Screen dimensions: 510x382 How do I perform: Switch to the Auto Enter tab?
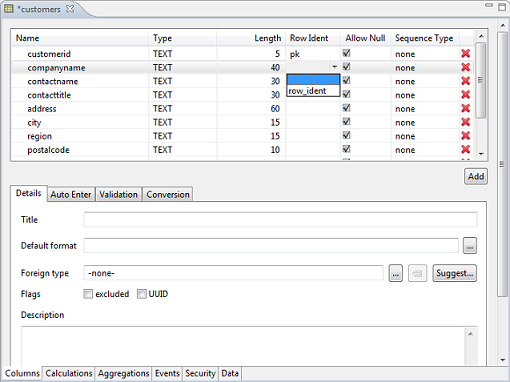pyautogui.click(x=71, y=194)
